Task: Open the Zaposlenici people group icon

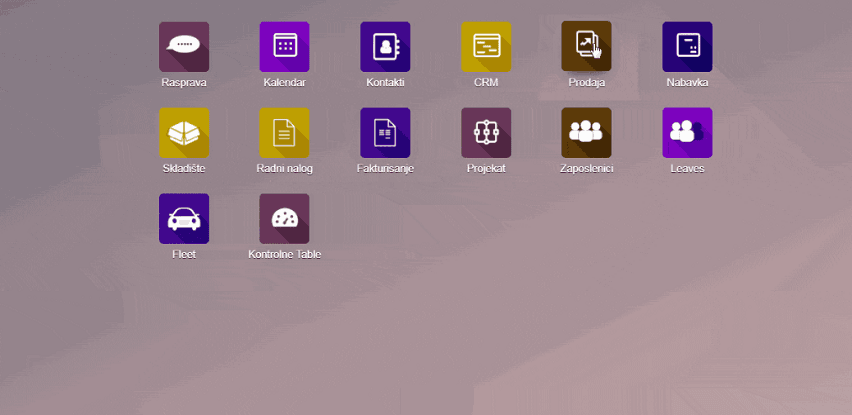Action: [x=586, y=132]
